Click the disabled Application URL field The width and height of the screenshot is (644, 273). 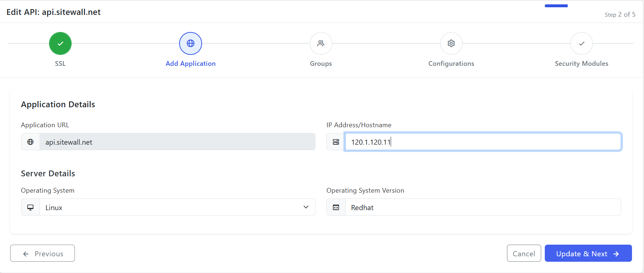coord(177,142)
